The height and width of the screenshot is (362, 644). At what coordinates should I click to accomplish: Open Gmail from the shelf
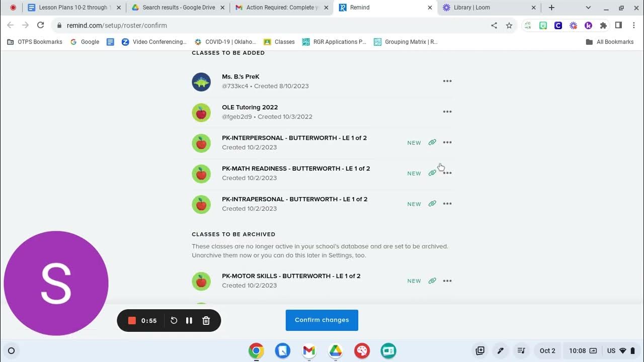[309, 351]
